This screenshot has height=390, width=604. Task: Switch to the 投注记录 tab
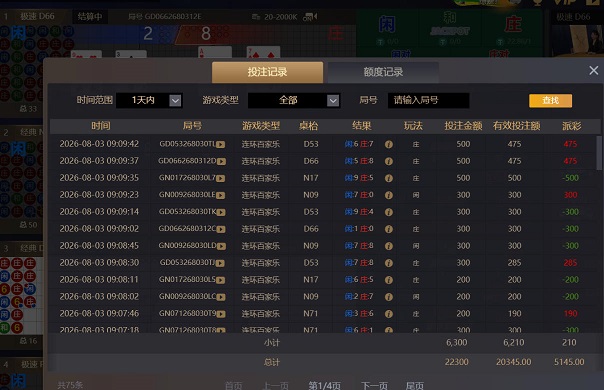[x=267, y=72]
